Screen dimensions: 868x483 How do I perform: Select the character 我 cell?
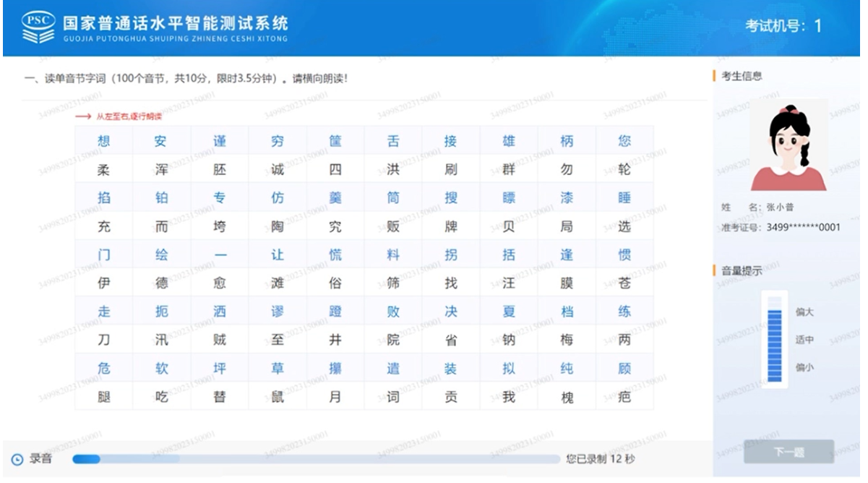(x=509, y=397)
